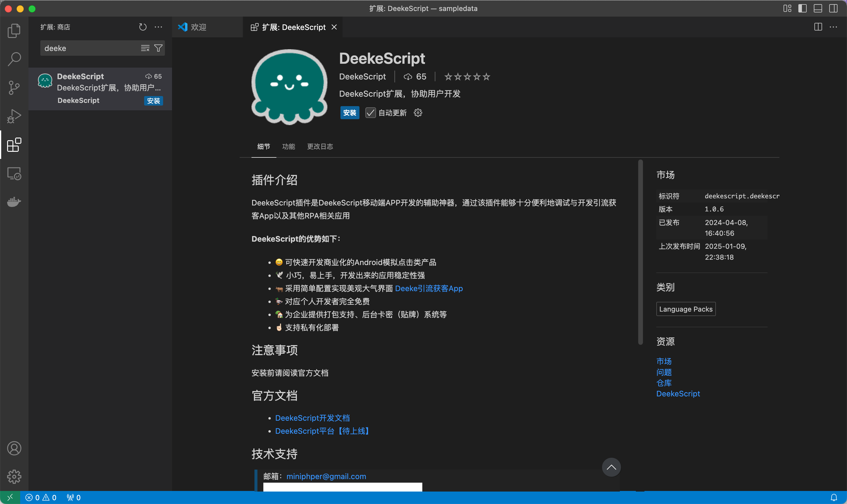The width and height of the screenshot is (847, 504).
Task: Toggle the auto update checkbox
Action: (370, 113)
